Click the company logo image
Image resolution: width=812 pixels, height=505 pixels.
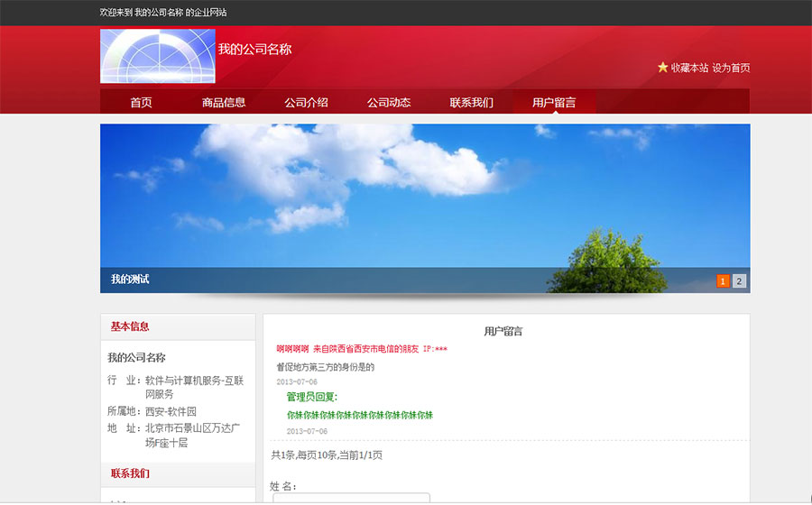(x=157, y=56)
